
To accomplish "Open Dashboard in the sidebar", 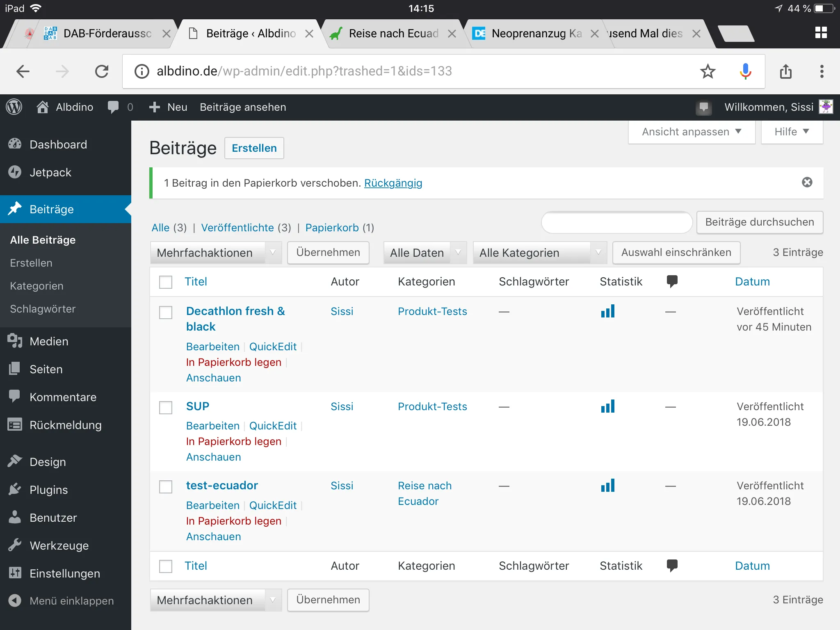I will click(66, 144).
